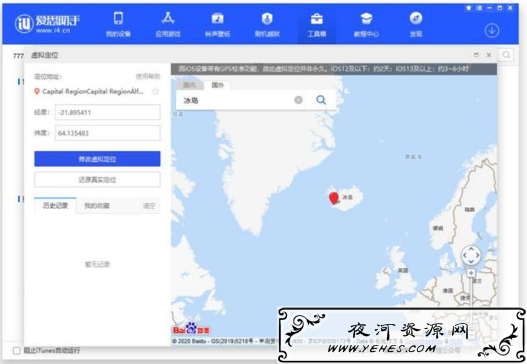Open the tutorial center graduation cap icon
The height and width of the screenshot is (364, 527).
coord(366,18)
